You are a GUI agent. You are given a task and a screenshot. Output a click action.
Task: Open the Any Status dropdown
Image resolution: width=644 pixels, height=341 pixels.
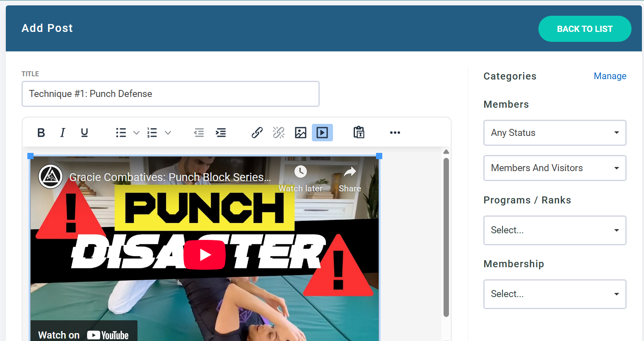tap(555, 133)
